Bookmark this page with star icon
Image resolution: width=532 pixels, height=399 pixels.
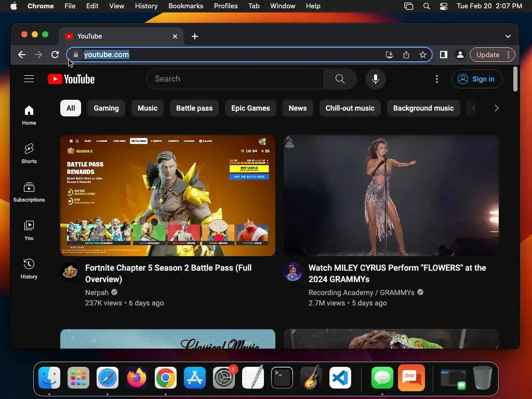423,55
